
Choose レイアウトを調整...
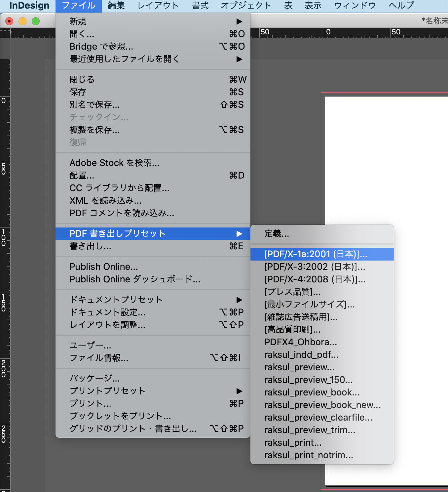click(153, 325)
